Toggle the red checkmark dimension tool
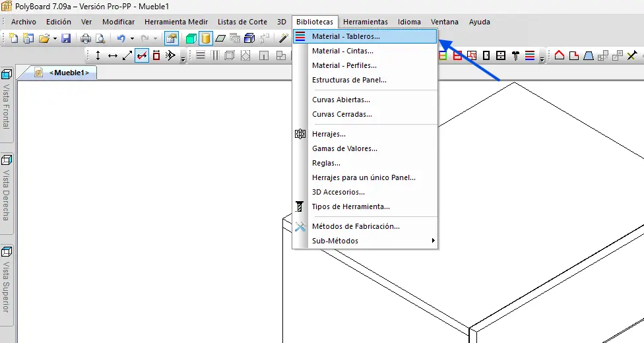Screen dimensions: 644x343 click(142, 55)
